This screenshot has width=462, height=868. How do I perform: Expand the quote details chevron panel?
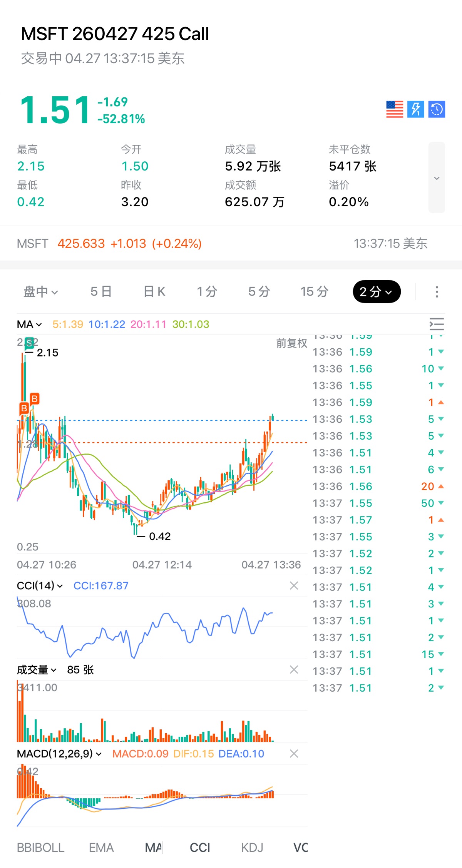(437, 177)
